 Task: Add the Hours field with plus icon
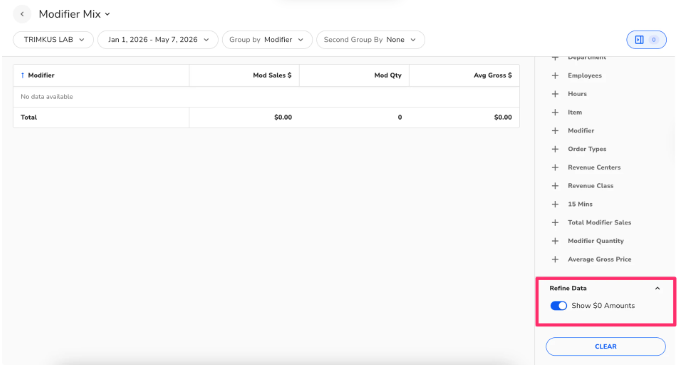(x=555, y=94)
